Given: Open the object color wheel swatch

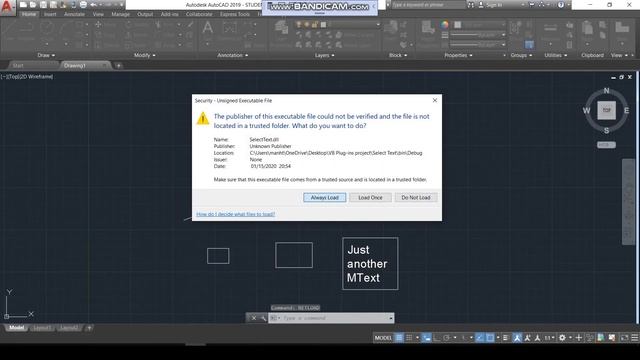Looking at the screenshot, I should tap(444, 25).
